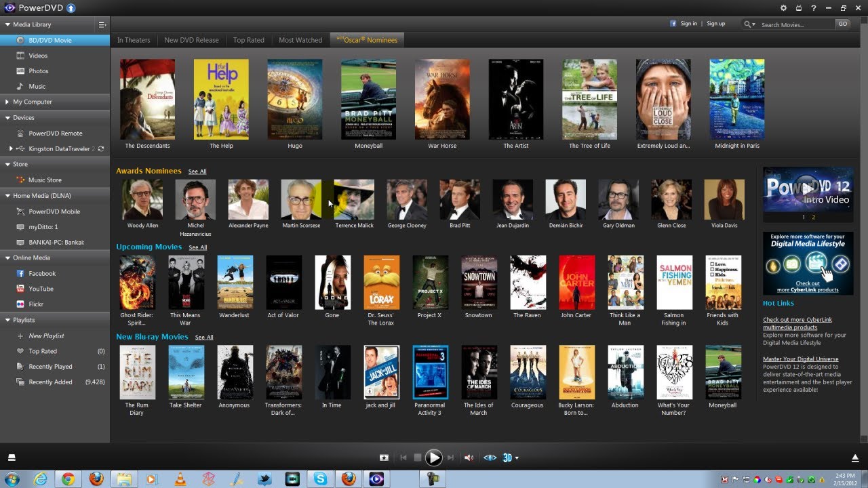Open The Help movie poster
This screenshot has height=488, width=868.
click(x=221, y=100)
